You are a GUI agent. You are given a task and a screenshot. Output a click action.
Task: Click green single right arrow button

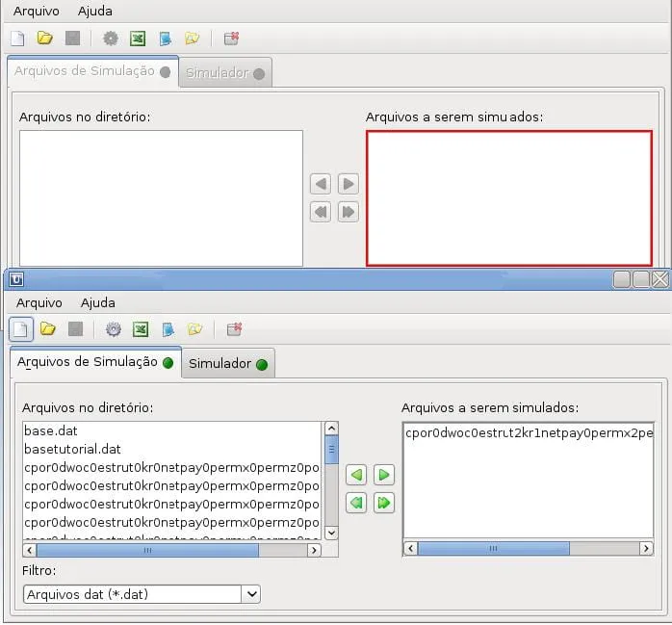pyautogui.click(x=384, y=475)
